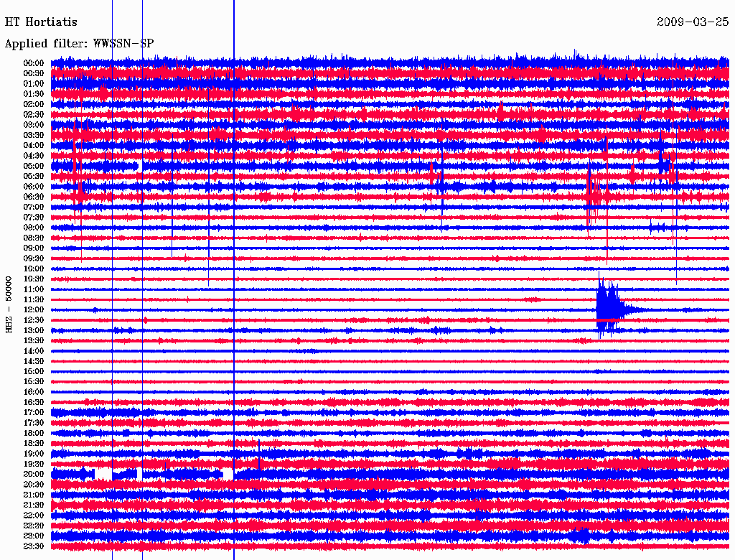Select the 17:30 time label
This screenshot has height=560, width=735.
click(x=34, y=423)
